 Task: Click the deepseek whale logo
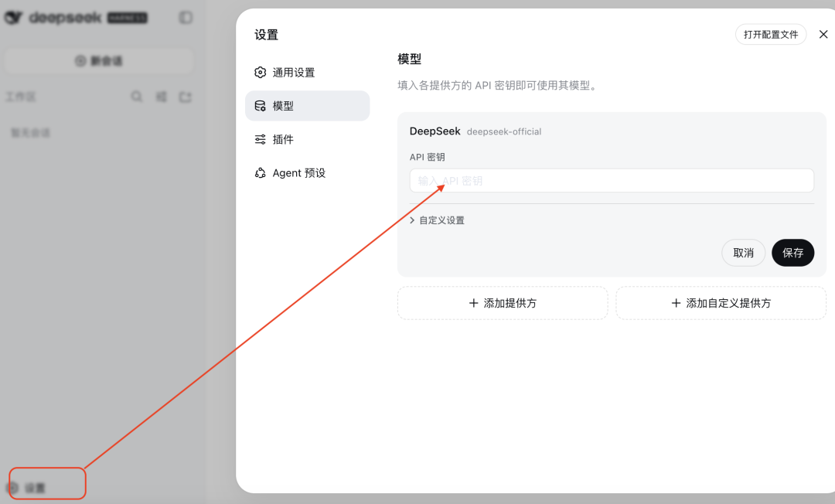(13, 18)
